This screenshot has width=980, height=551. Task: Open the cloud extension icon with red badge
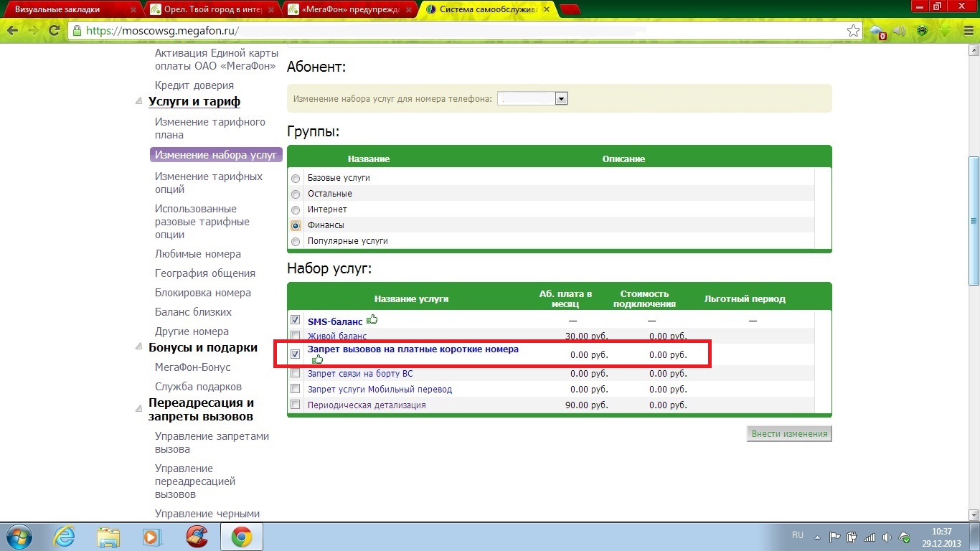[x=877, y=32]
